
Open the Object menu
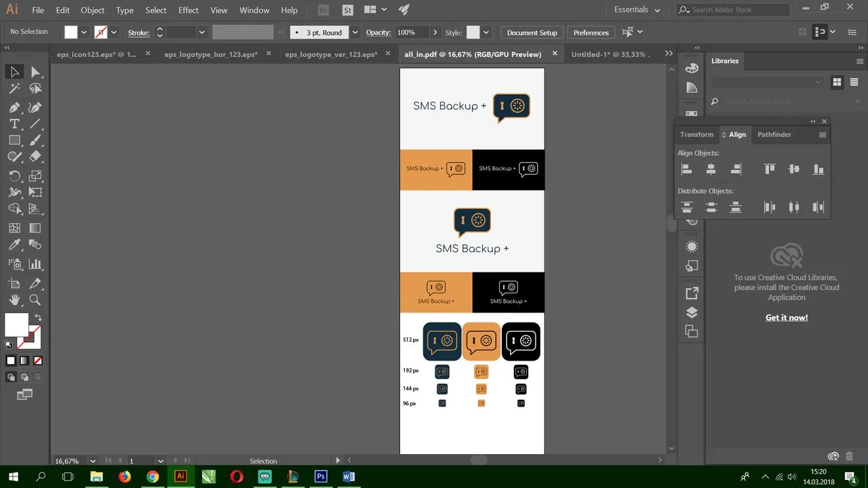click(x=93, y=10)
